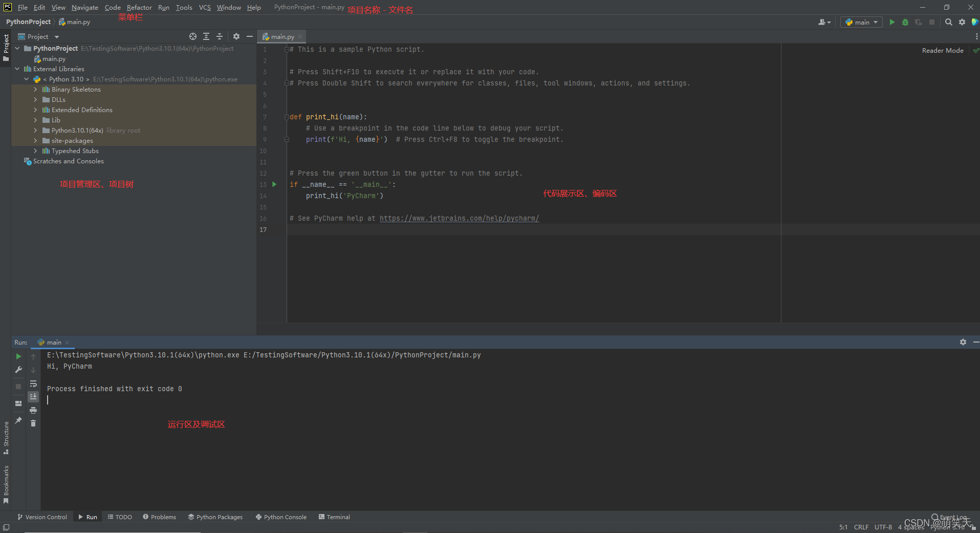This screenshot has height=533, width=980.
Task: Open the Refactor menu
Action: (x=139, y=7)
